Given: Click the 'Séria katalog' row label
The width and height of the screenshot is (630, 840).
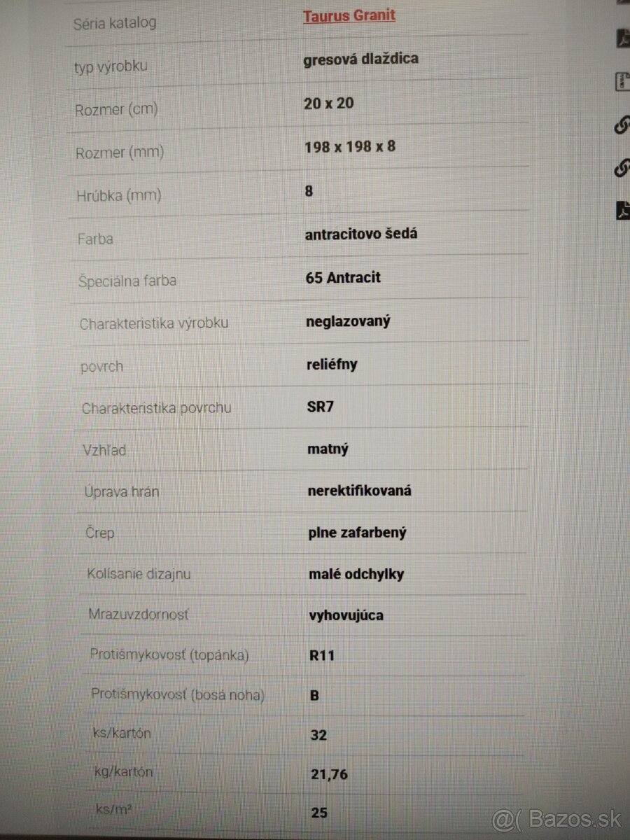Looking at the screenshot, I should (x=115, y=23).
